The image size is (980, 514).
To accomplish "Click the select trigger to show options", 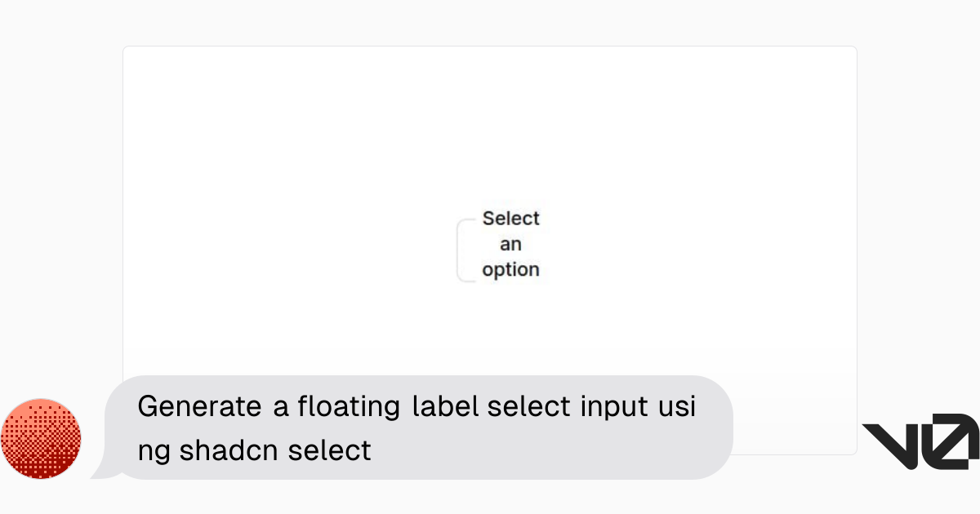I will 500,245.
